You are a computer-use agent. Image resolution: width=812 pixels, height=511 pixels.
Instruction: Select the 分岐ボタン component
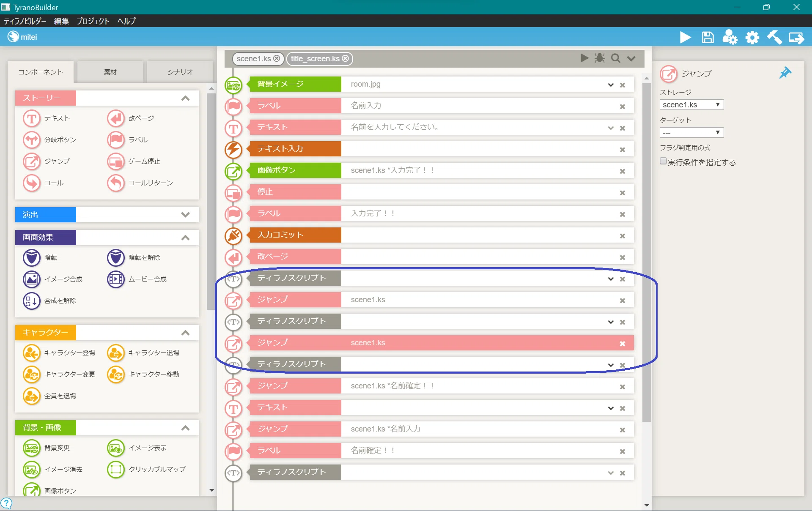tap(49, 140)
